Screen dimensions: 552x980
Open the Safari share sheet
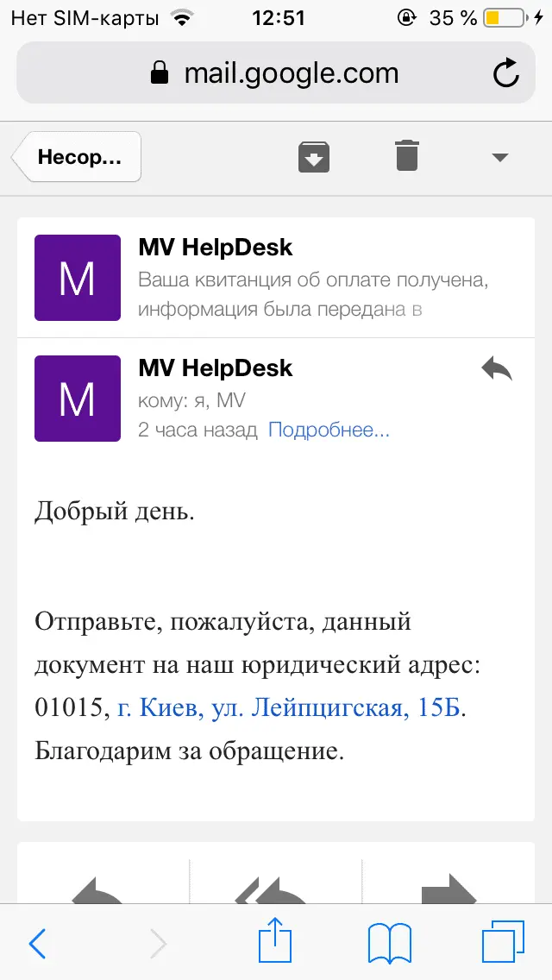click(276, 940)
